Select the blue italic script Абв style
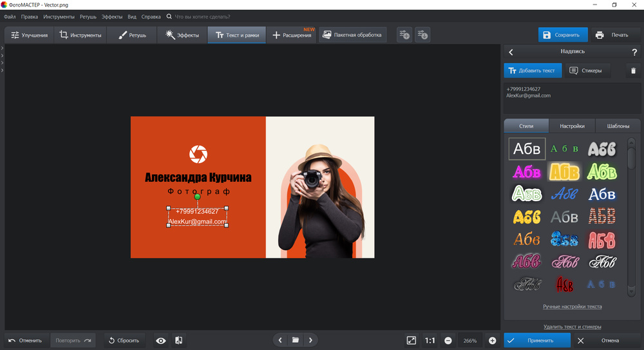 [564, 194]
